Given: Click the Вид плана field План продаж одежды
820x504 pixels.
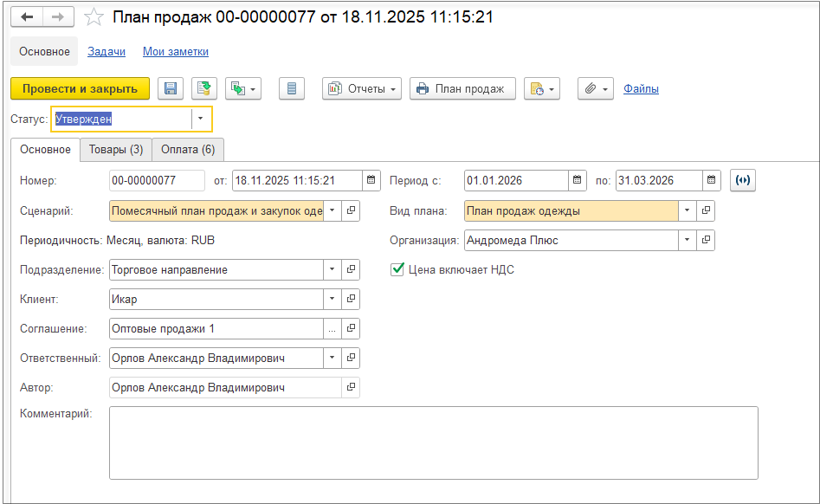Looking at the screenshot, I should [x=571, y=210].
